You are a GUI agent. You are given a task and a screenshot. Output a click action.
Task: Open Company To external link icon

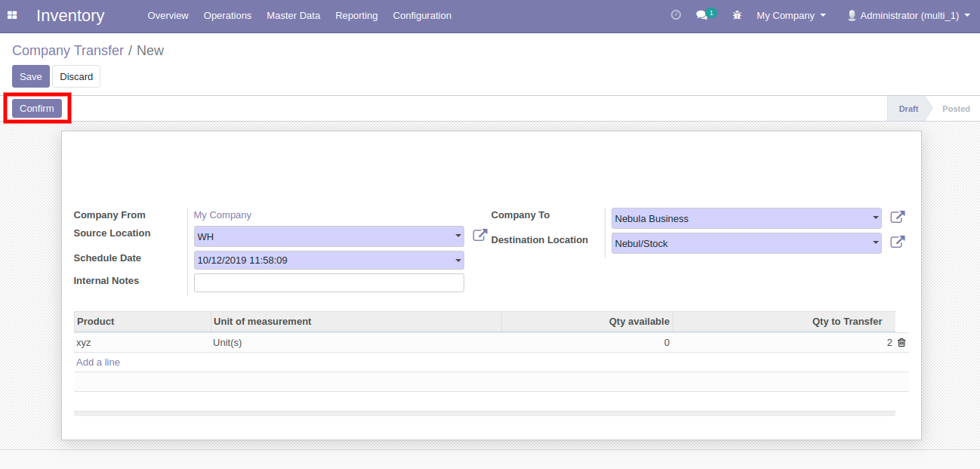click(x=897, y=218)
